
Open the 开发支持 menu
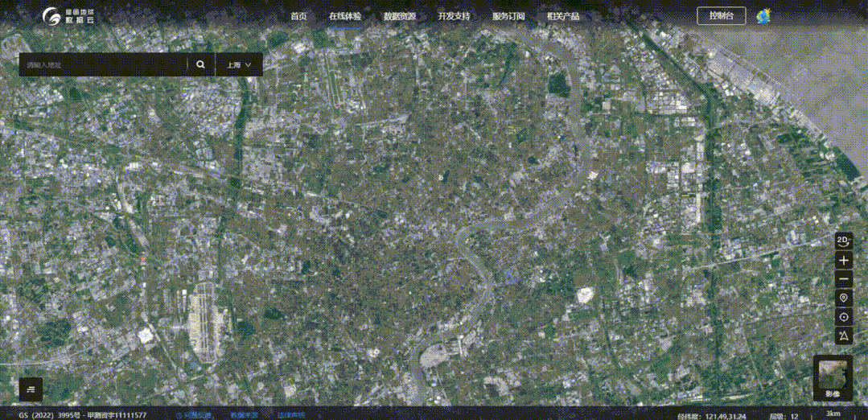[454, 16]
